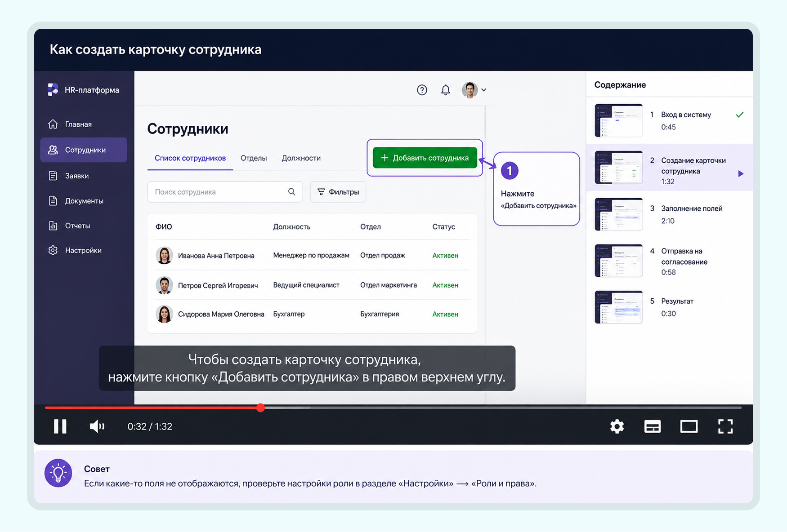Switch to the Отделы tab
787x532 pixels.
pos(254,158)
